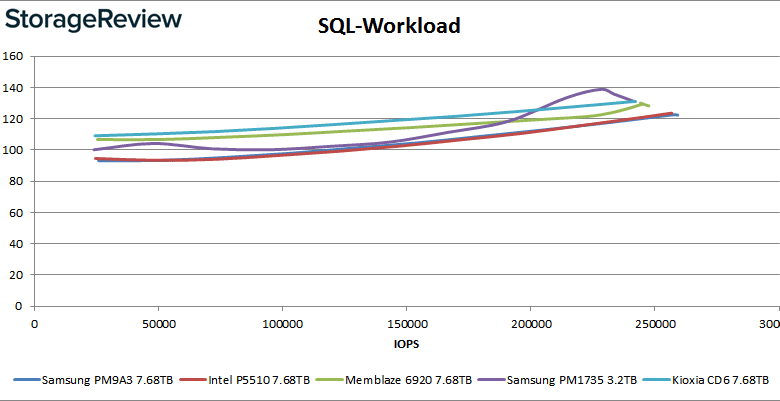Click the 140 y-axis label
The width and height of the screenshot is (780, 401).
[13, 88]
